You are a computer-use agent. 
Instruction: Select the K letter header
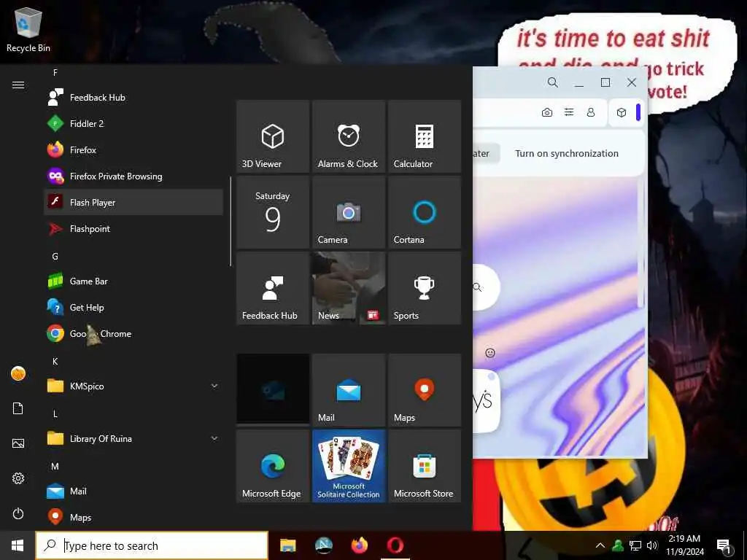point(55,362)
